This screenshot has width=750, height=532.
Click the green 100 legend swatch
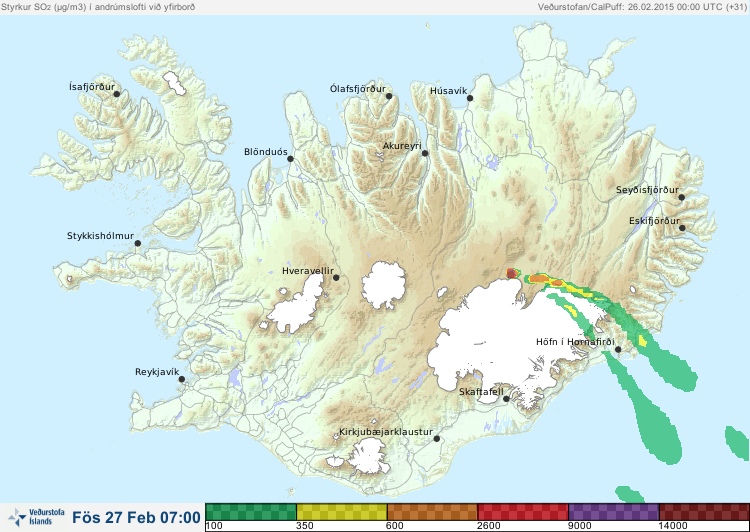tap(251, 512)
